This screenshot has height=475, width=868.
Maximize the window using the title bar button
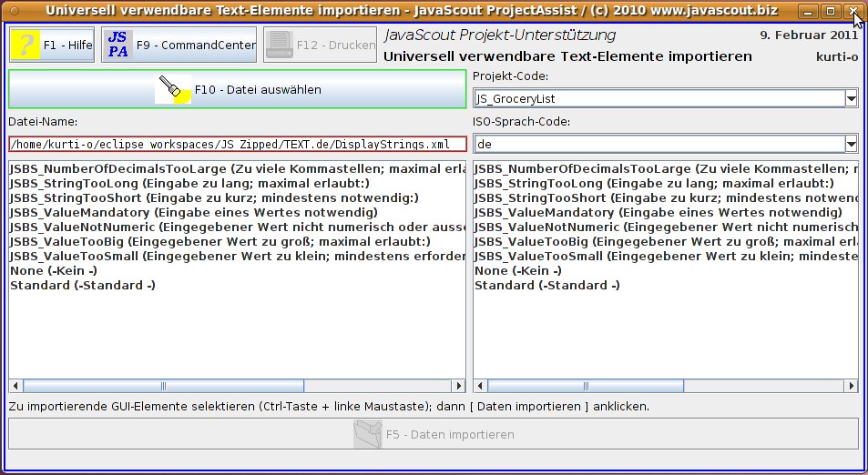pos(830,12)
